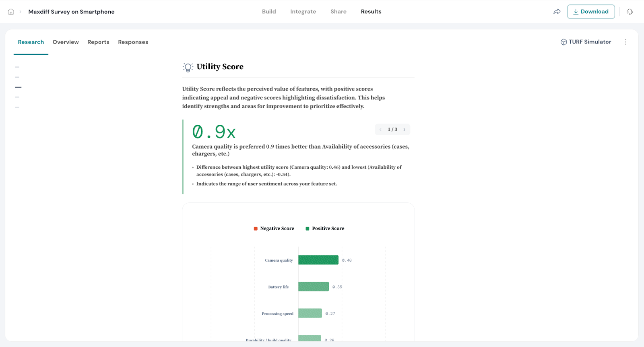Navigate to the Integrate section

[303, 12]
